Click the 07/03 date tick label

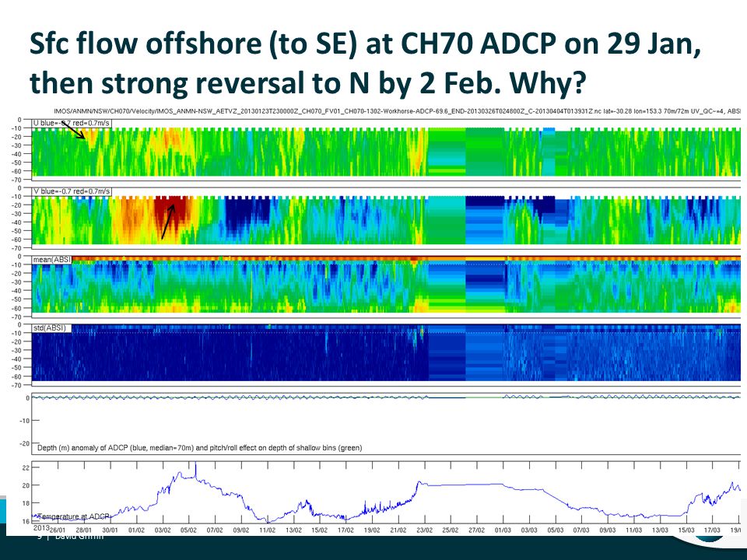click(x=581, y=530)
